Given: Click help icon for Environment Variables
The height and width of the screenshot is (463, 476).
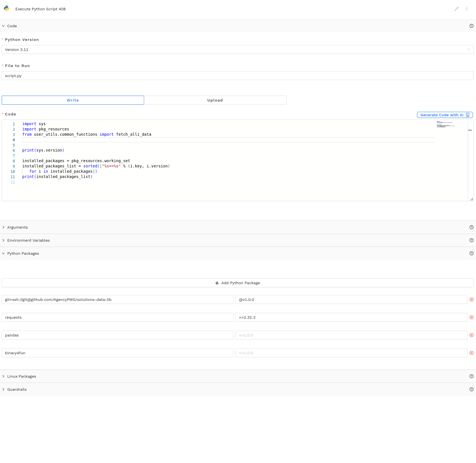Looking at the screenshot, I should coord(471,240).
